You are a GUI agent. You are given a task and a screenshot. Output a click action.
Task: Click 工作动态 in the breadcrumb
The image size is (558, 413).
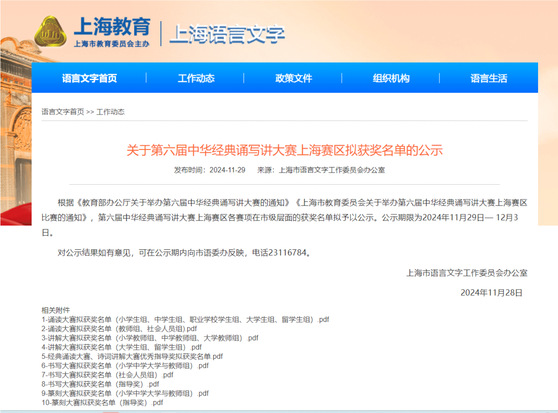pos(110,112)
